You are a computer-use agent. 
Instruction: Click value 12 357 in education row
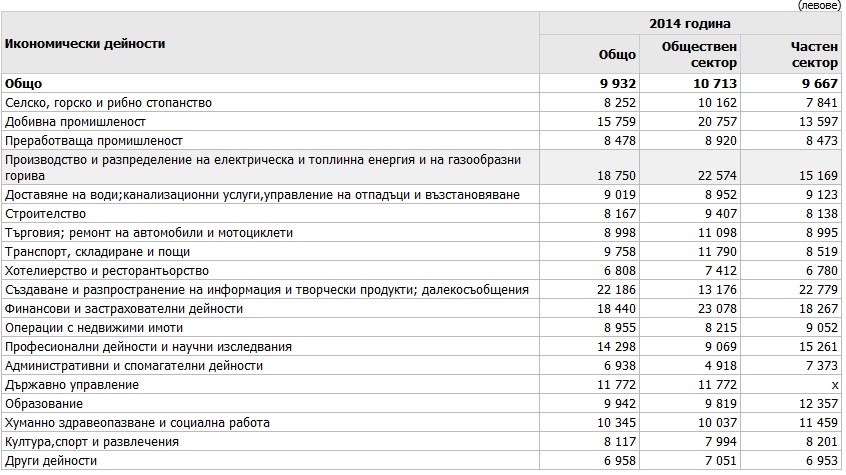818,404
